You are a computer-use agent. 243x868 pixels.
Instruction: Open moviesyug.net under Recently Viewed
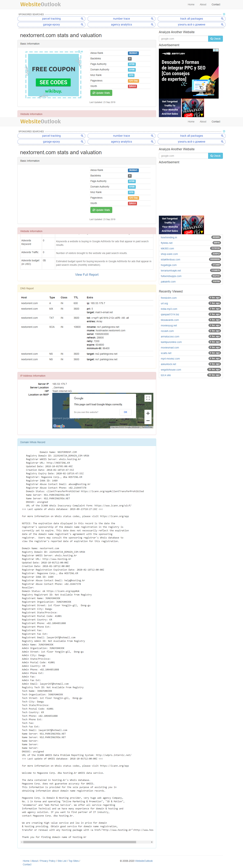(169, 325)
